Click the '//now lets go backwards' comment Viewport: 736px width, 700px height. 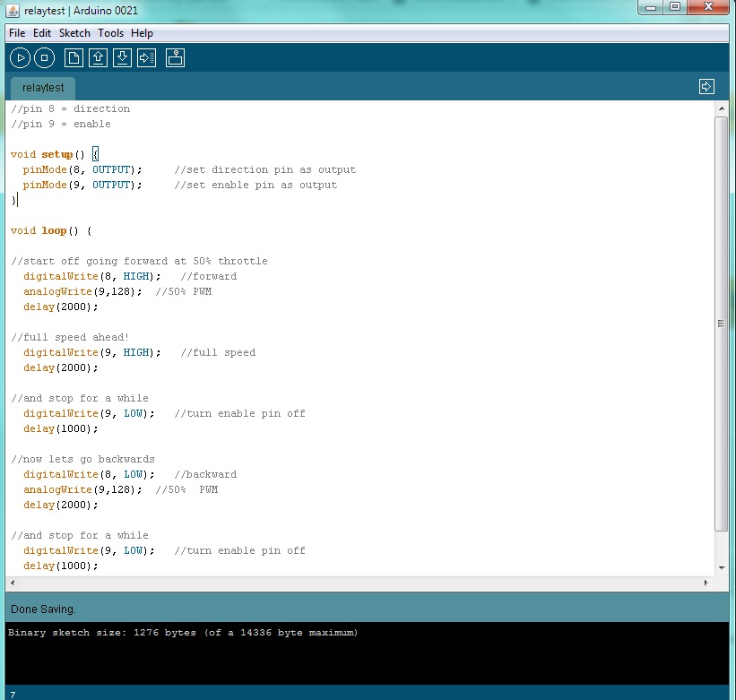click(x=82, y=459)
